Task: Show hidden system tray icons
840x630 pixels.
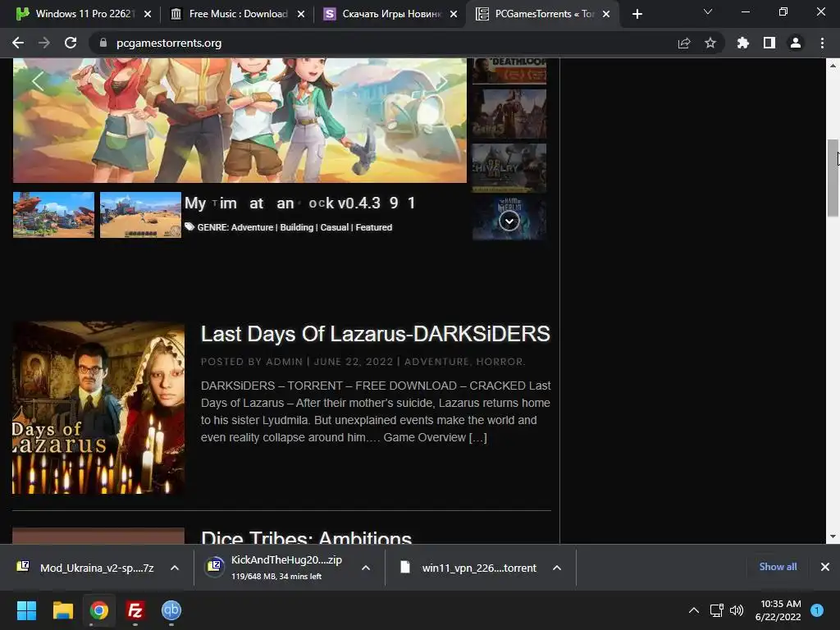Action: (694, 610)
